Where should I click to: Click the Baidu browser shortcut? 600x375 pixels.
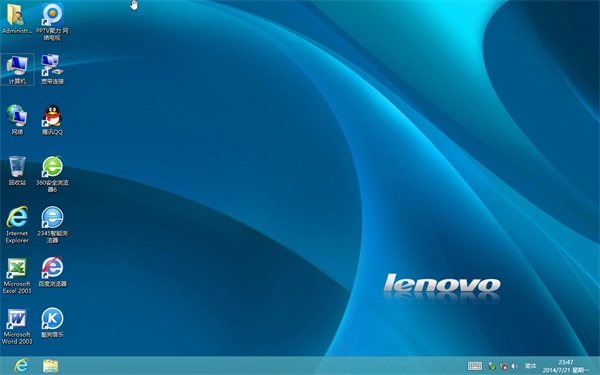[x=52, y=272]
